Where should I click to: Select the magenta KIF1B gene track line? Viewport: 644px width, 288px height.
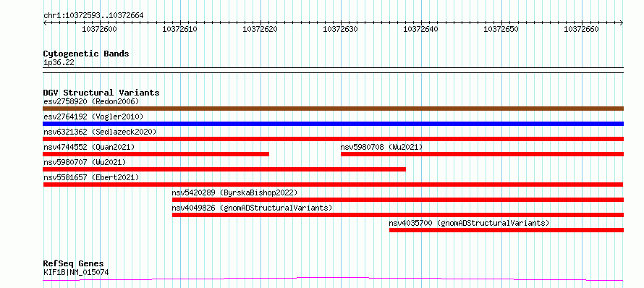[x=333, y=279]
